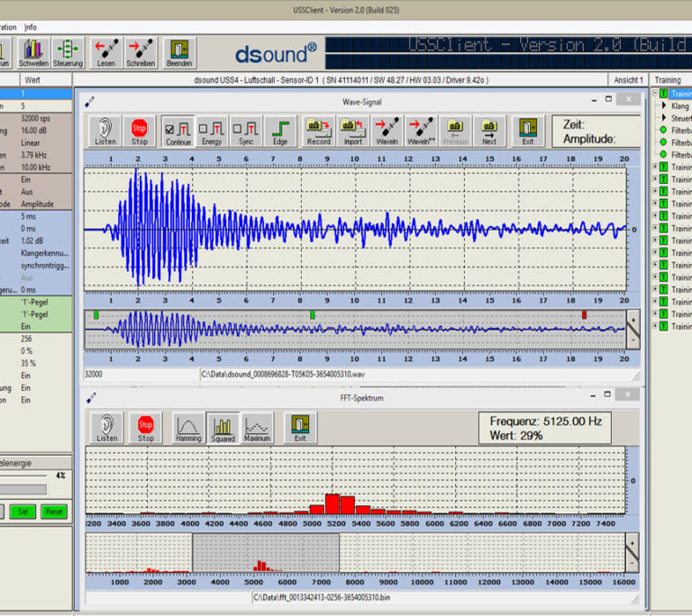Select the 256 value row
The image size is (692, 616).
[36, 339]
